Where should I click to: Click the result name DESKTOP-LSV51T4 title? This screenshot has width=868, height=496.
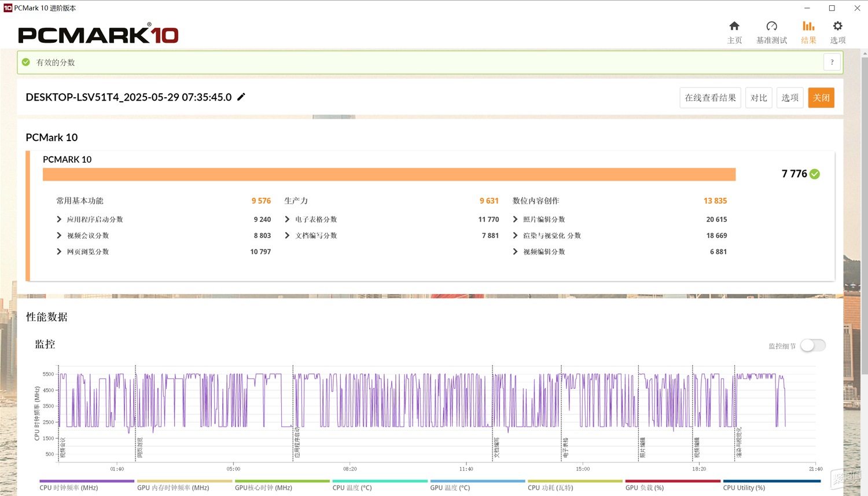click(128, 97)
